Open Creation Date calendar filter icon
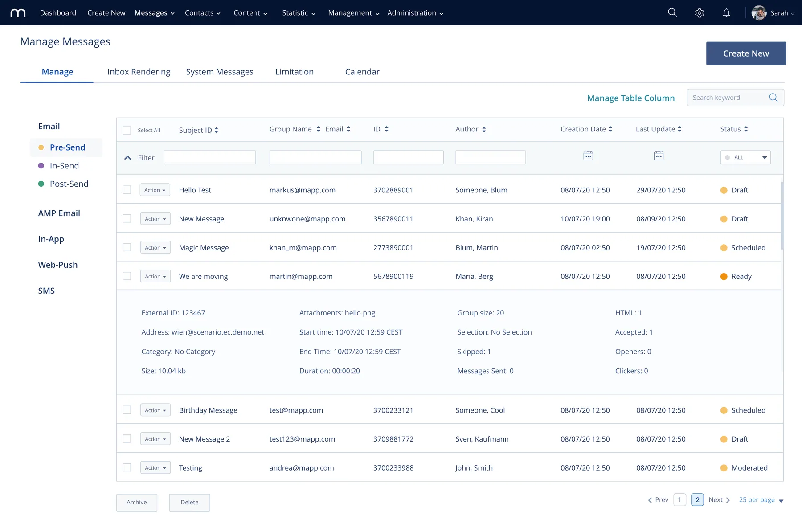Screen dimensions: 802x532 click(588, 156)
